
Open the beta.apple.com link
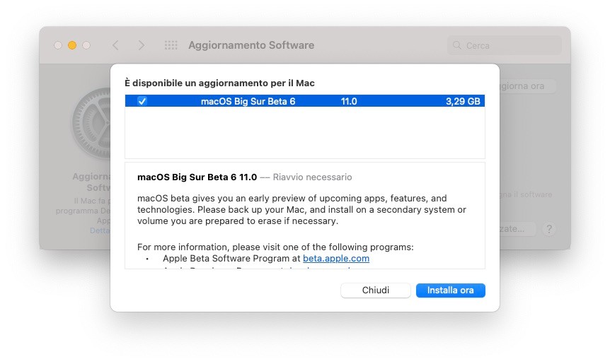click(336, 259)
